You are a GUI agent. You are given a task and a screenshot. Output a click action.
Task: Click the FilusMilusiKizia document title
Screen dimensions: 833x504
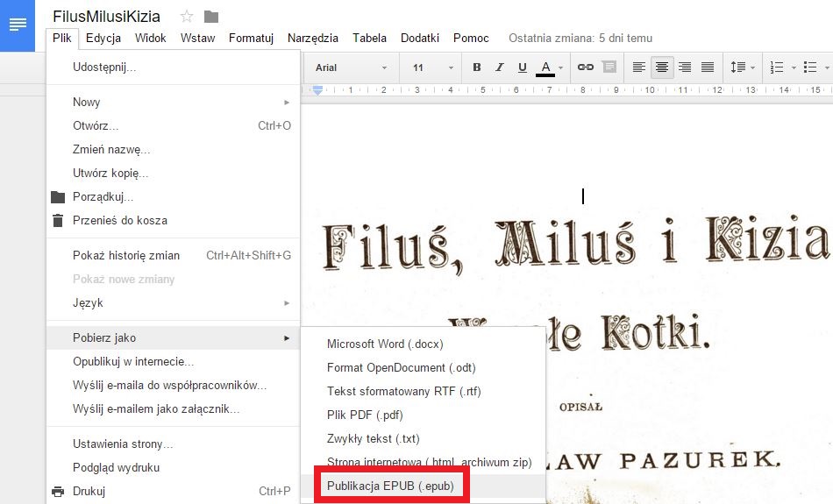pyautogui.click(x=106, y=17)
